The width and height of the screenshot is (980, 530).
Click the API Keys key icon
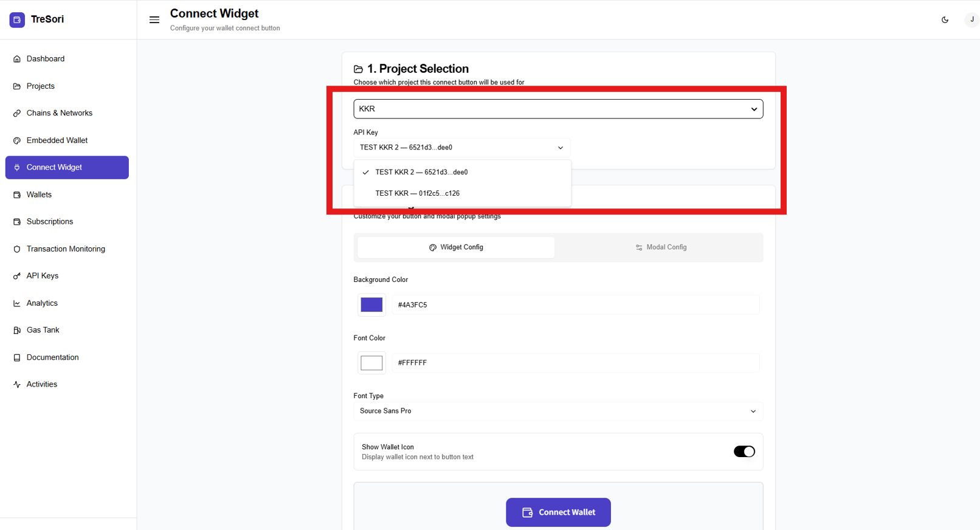(x=17, y=276)
